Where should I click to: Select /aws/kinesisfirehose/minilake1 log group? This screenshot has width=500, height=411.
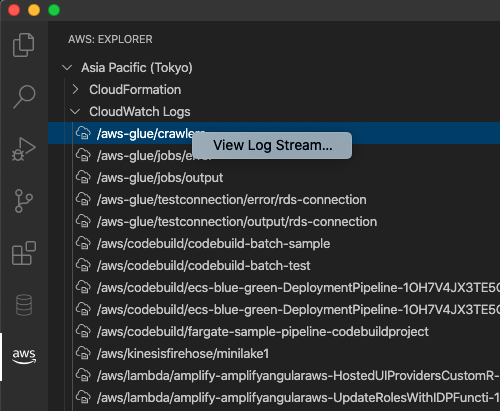click(274, 353)
